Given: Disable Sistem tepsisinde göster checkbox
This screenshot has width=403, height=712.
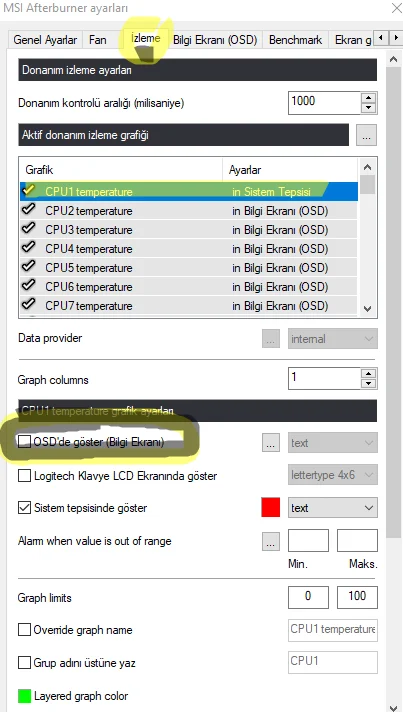Looking at the screenshot, I should (x=24, y=508).
